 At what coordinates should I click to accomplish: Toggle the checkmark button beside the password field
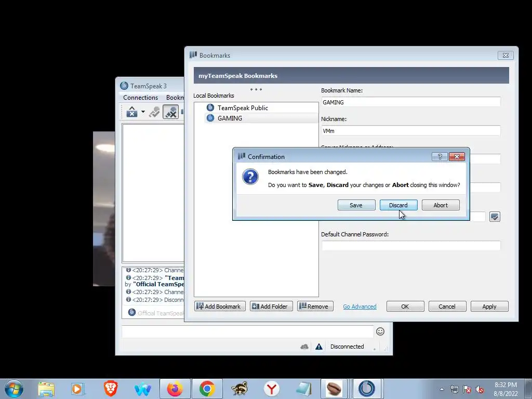coord(495,217)
